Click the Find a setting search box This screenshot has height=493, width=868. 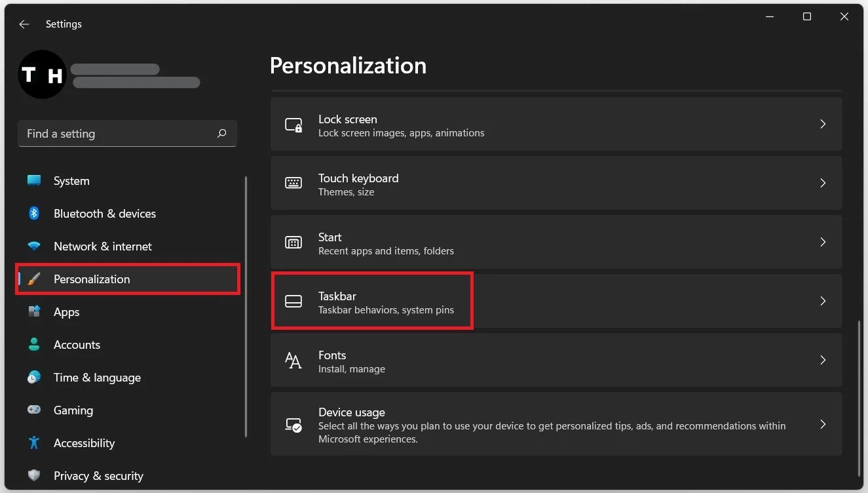tap(127, 134)
